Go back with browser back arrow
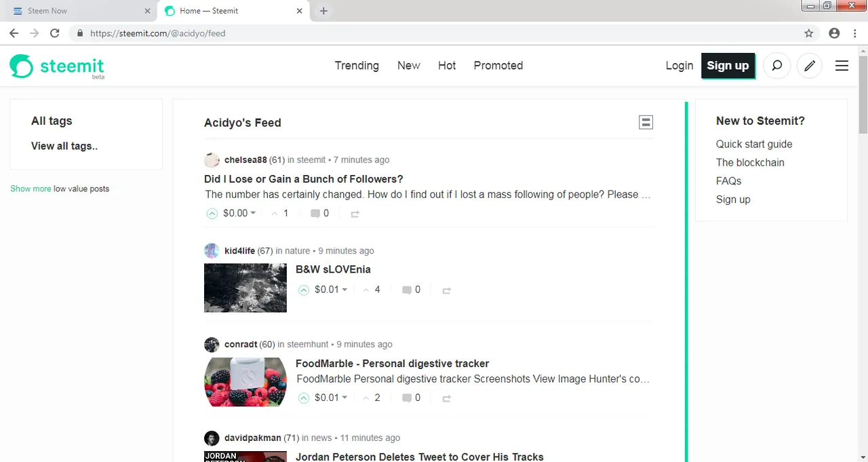Viewport: 868px width, 462px height. (x=14, y=33)
